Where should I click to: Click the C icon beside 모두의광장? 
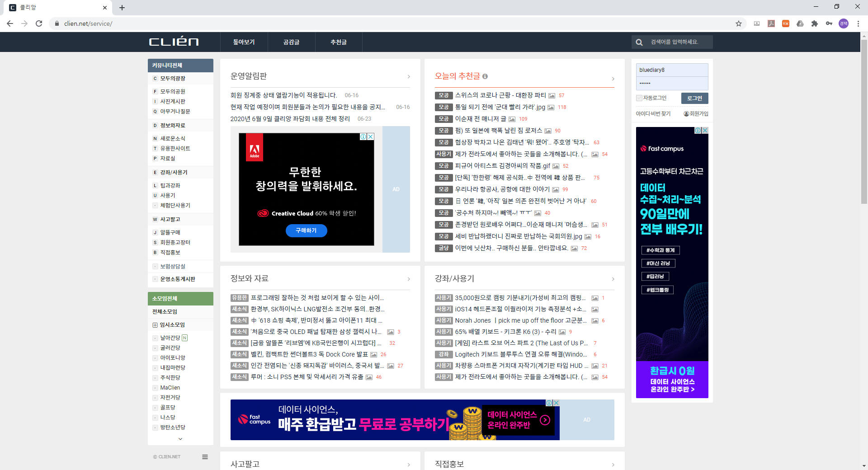click(x=155, y=79)
